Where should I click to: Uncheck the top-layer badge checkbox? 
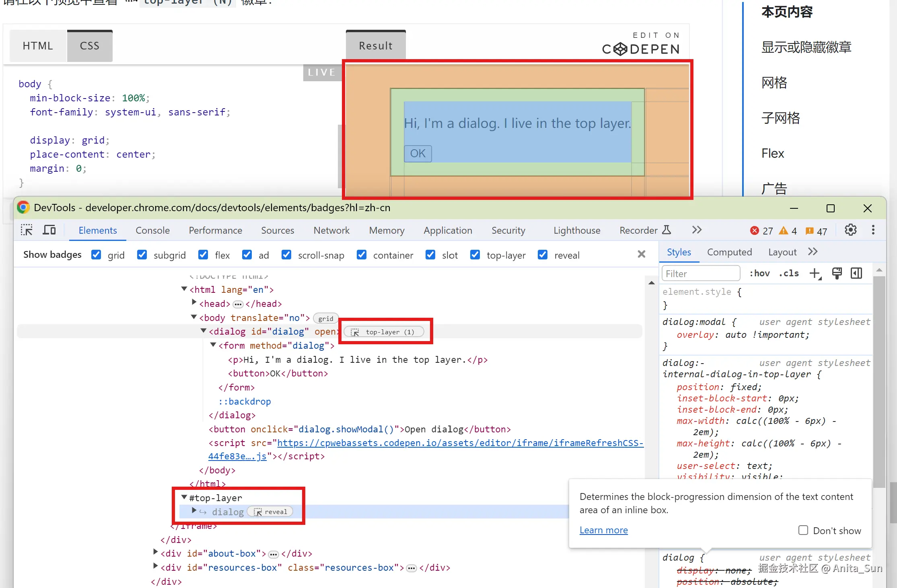[475, 255]
